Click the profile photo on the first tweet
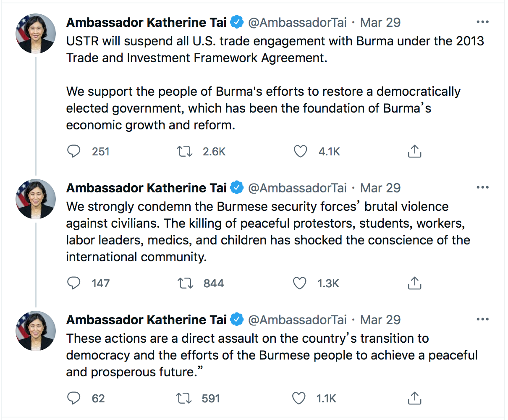 click(36, 34)
